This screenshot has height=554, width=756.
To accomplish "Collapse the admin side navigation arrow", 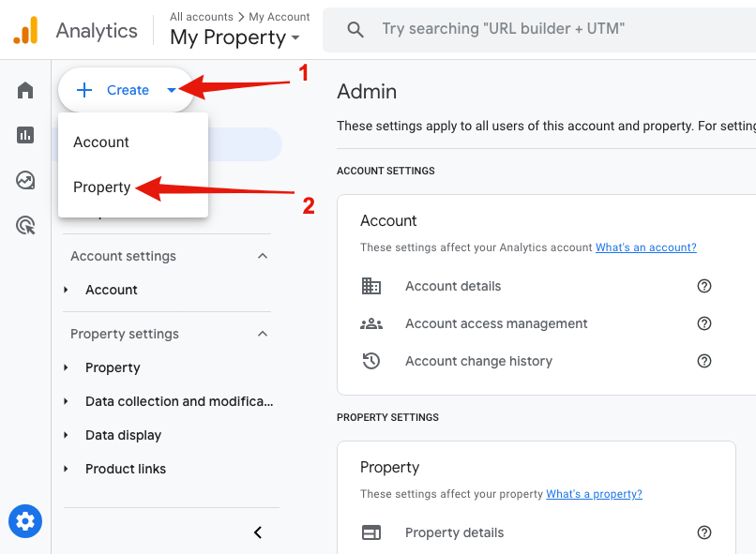I will tap(258, 532).
